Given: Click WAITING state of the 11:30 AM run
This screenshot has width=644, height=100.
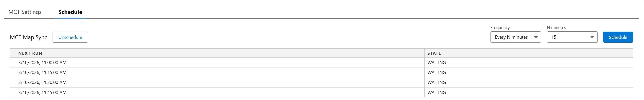Looking at the screenshot, I should [x=437, y=82].
